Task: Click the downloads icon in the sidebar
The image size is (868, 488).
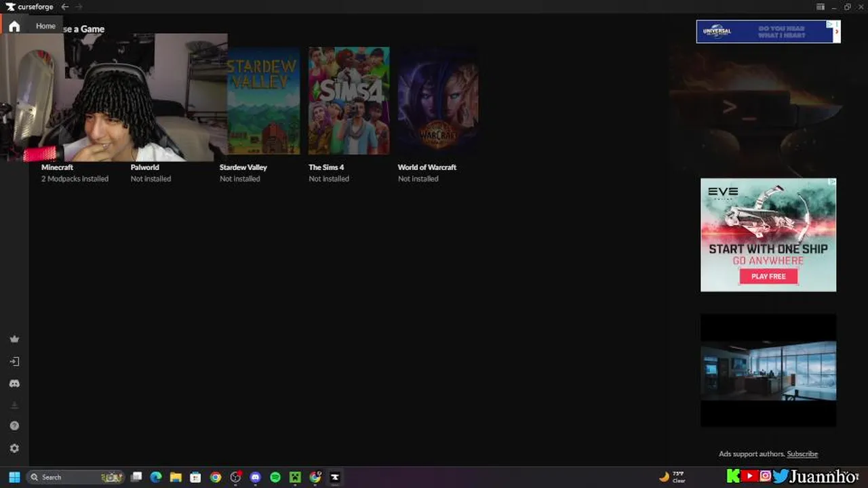Action: tap(14, 405)
